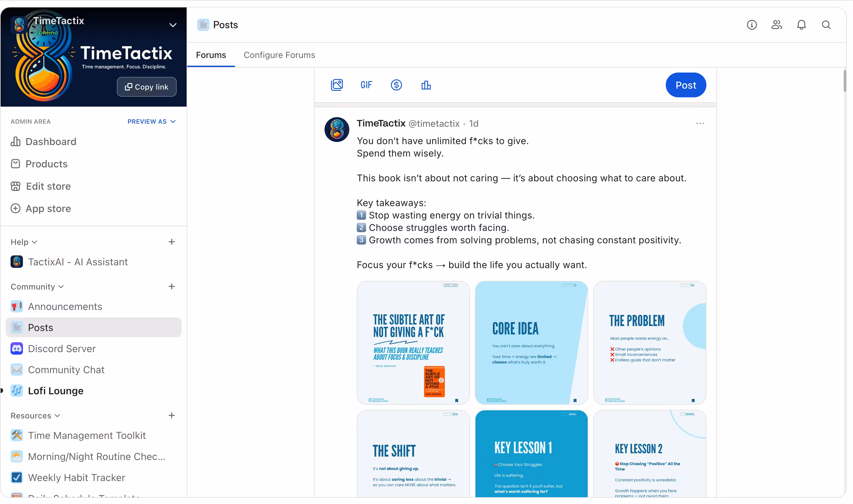Image resolution: width=853 pixels, height=504 pixels.
Task: Collapse the Resources section
Action: point(35,415)
